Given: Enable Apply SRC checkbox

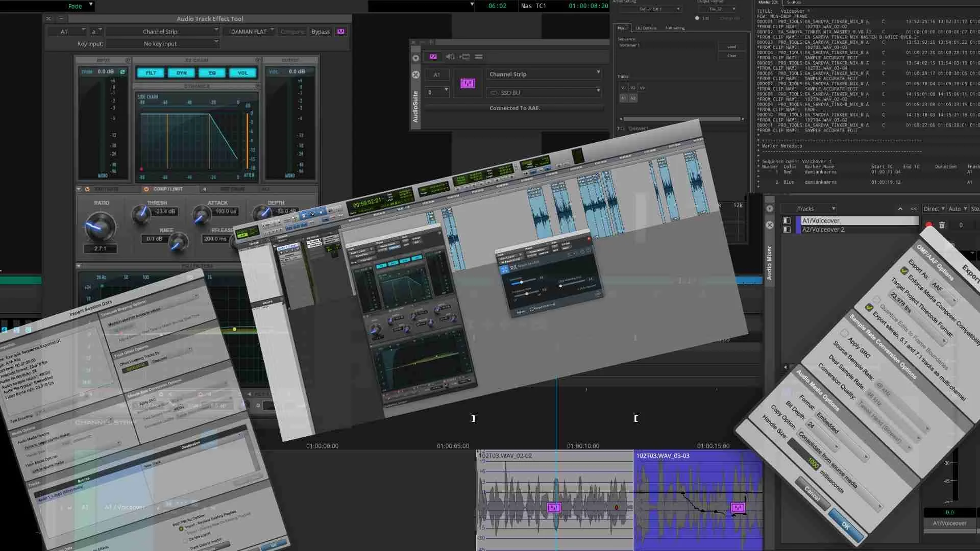Looking at the screenshot, I should [x=844, y=333].
